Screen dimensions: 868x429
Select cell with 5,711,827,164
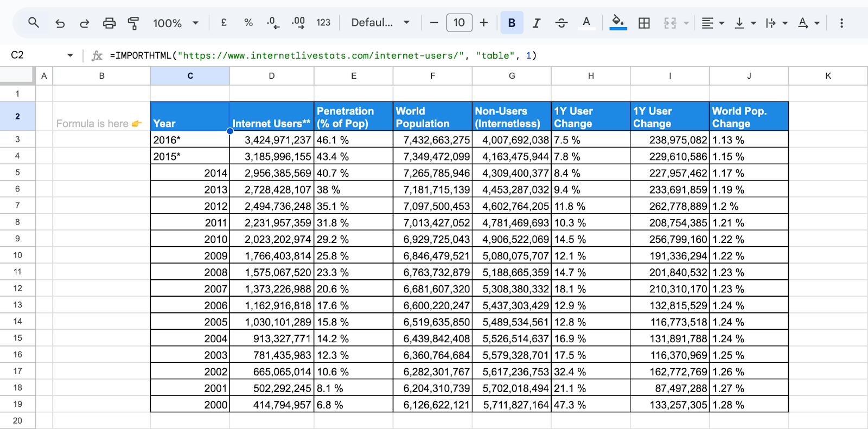tap(512, 405)
